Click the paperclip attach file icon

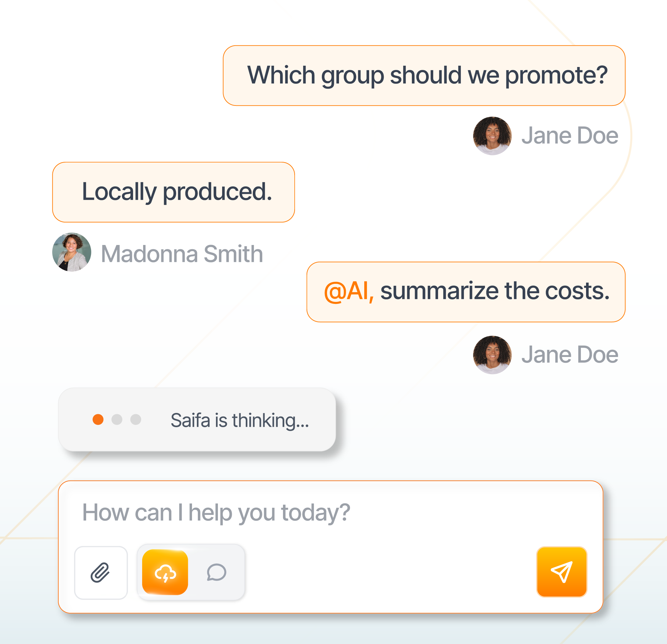[x=101, y=572]
